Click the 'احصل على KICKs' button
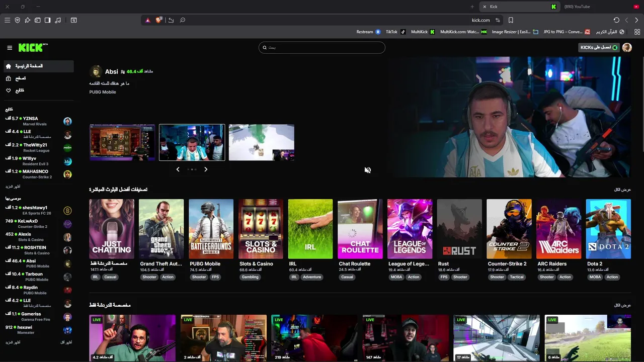Image resolution: width=644 pixels, height=362 pixels. click(x=598, y=47)
